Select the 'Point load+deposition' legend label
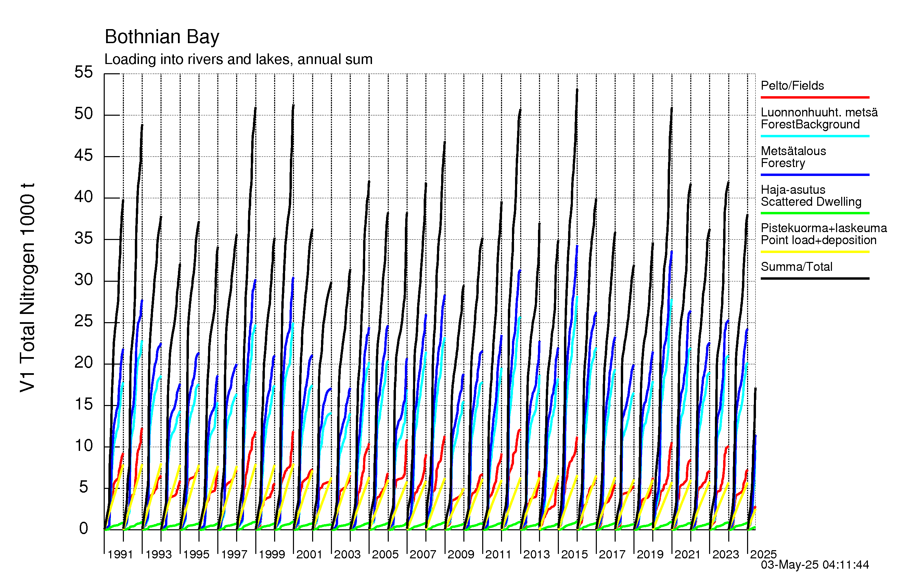 tap(819, 240)
